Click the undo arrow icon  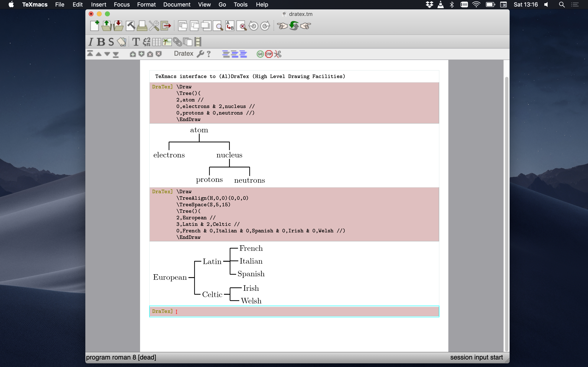click(x=253, y=25)
